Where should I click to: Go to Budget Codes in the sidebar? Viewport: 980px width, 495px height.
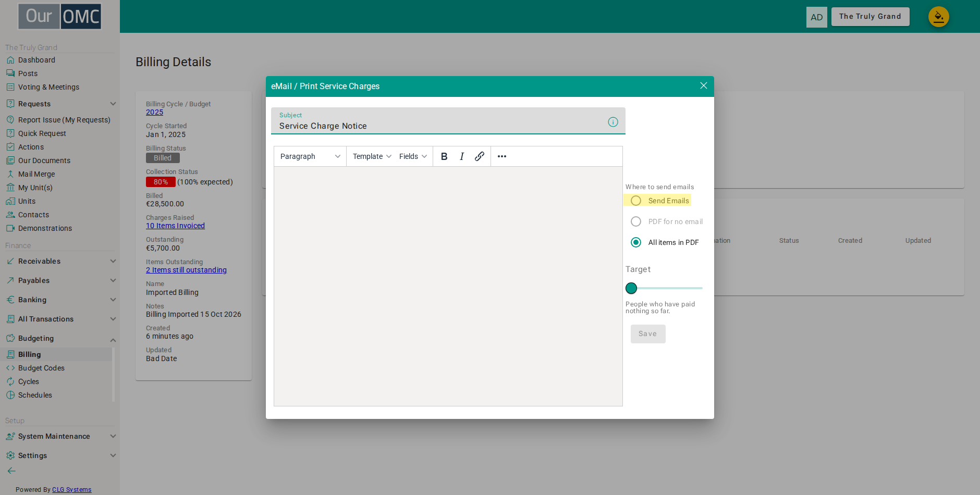coord(41,368)
